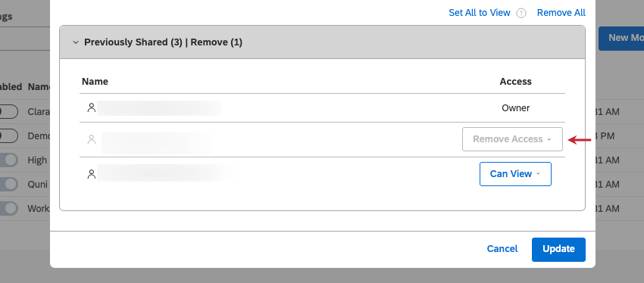Click the Remove All link
The height and width of the screenshot is (283, 644).
click(561, 13)
